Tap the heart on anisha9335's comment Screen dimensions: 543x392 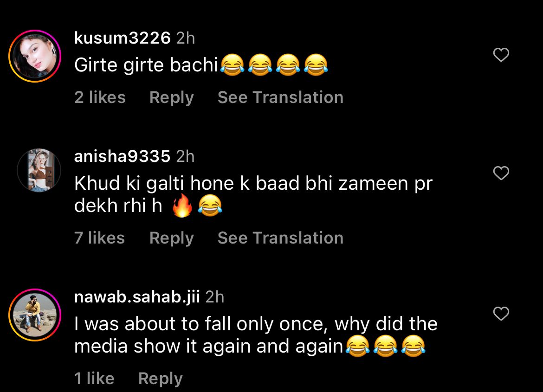point(501,173)
